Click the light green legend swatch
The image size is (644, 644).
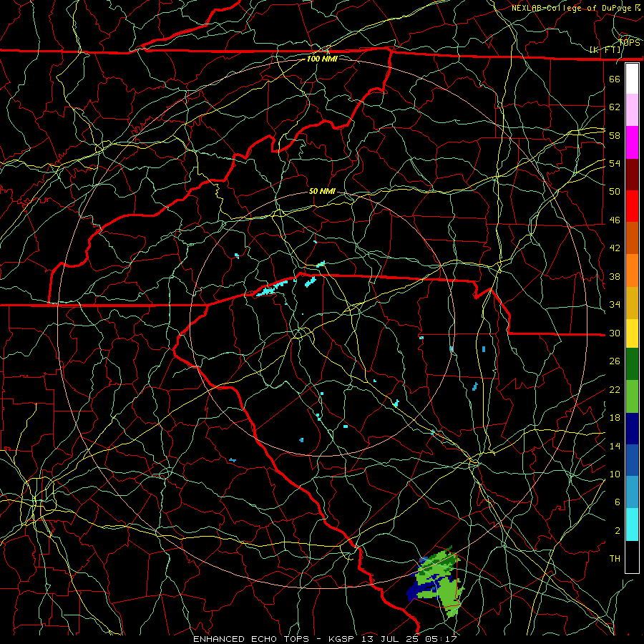pos(632,396)
